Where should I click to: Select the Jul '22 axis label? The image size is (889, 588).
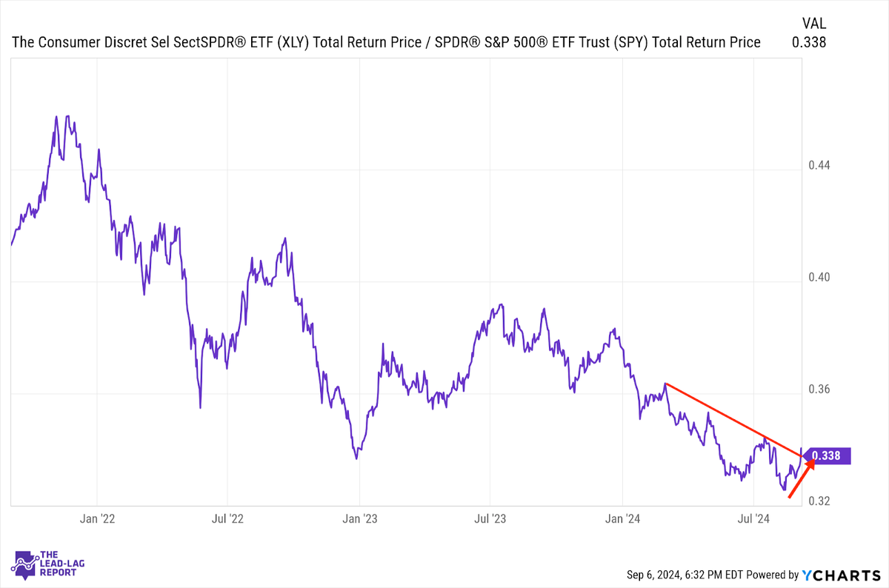(x=228, y=518)
